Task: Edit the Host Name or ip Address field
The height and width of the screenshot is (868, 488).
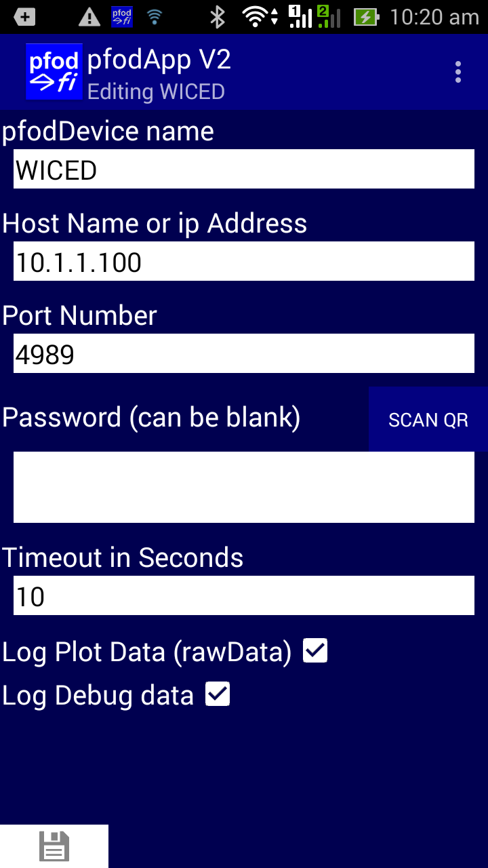Action: [244, 261]
